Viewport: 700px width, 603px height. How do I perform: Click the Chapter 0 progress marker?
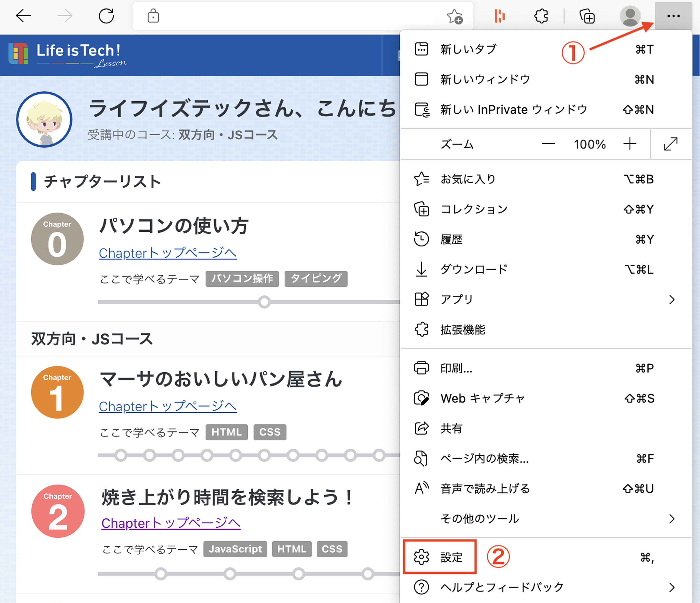click(x=264, y=302)
